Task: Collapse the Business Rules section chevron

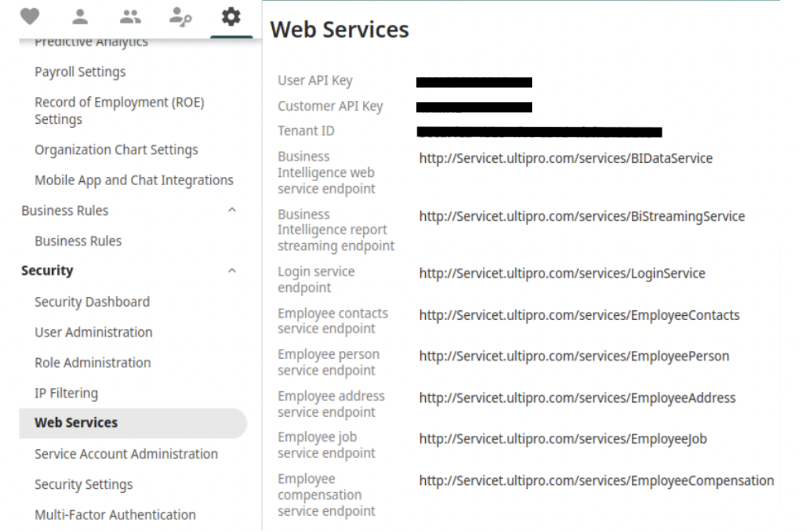Action: click(x=232, y=210)
